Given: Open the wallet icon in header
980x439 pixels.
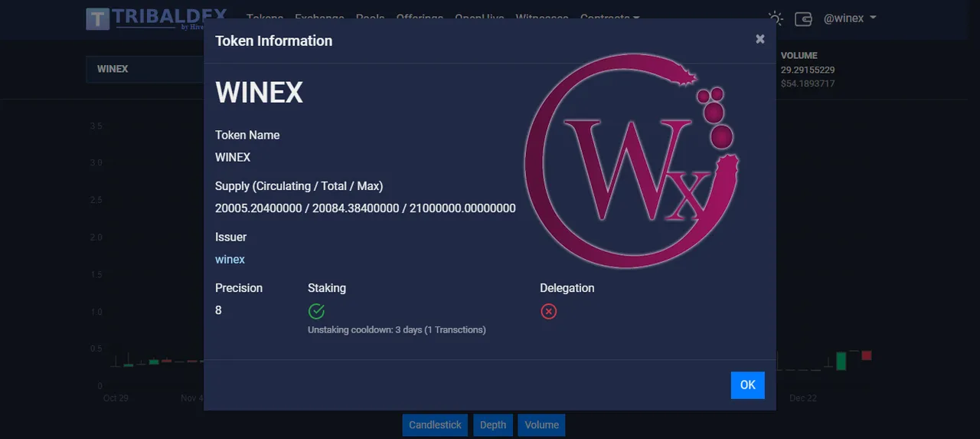Looking at the screenshot, I should [x=803, y=19].
